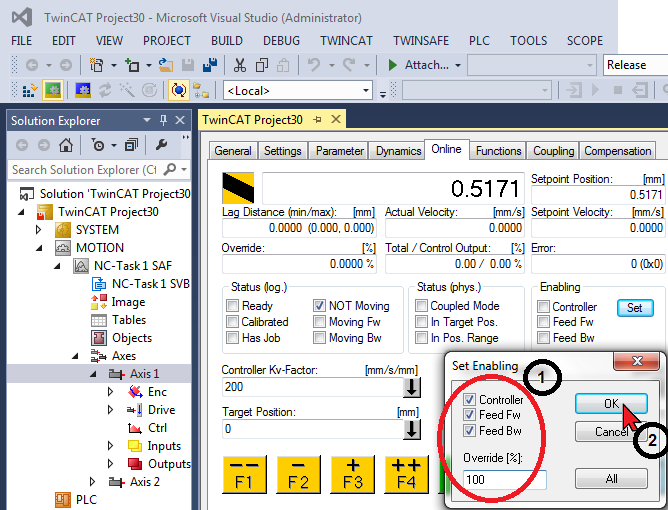Viewport: 668px width, 510px height.
Task: Click the F1 fast backward button
Action: tap(244, 475)
